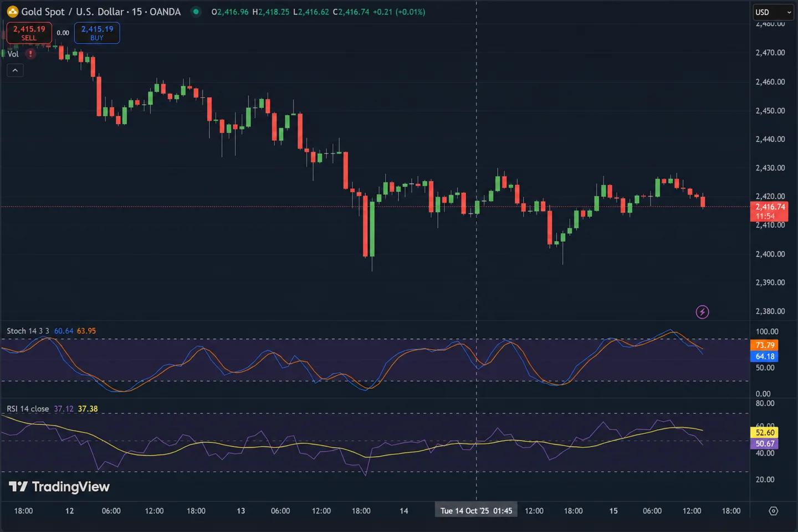Image resolution: width=798 pixels, height=532 pixels.
Task: Click the low price L2,416.62
Action: click(311, 12)
